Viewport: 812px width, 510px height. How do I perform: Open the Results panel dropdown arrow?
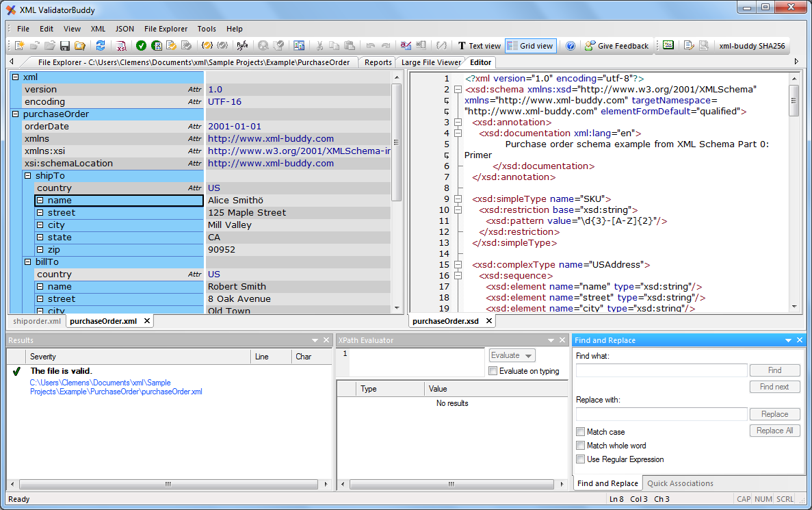[x=315, y=340]
